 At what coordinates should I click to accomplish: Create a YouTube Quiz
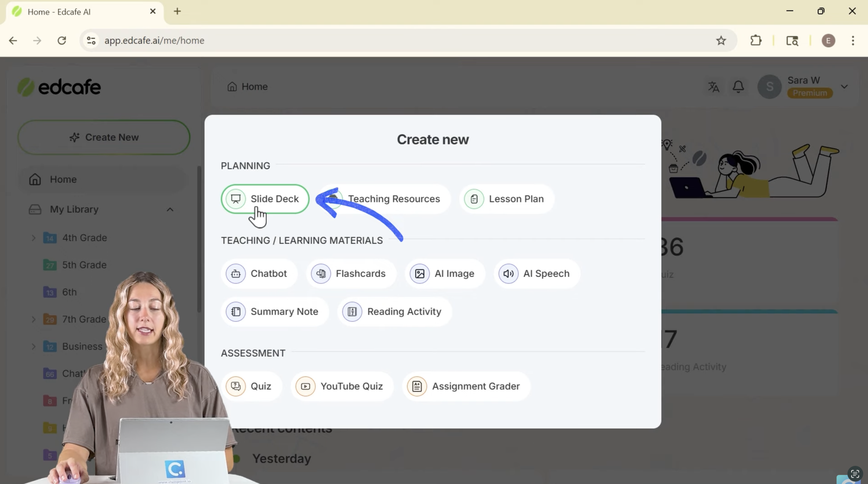coord(342,386)
